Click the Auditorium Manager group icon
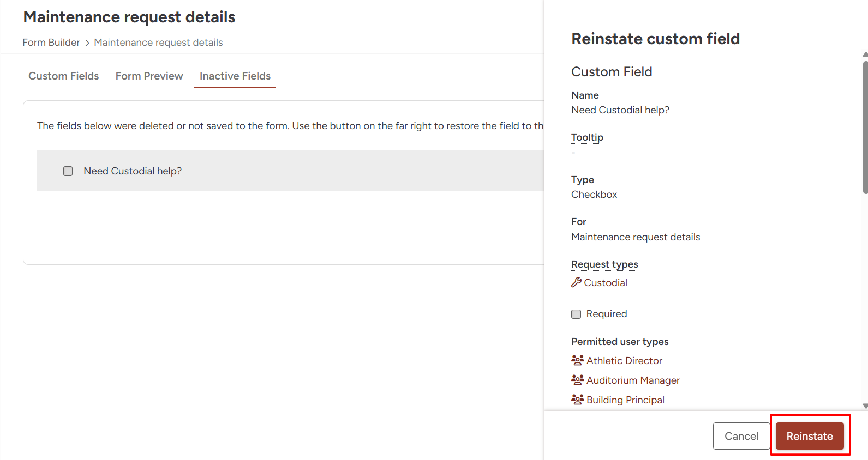Image resolution: width=868 pixels, height=460 pixels. pos(577,380)
